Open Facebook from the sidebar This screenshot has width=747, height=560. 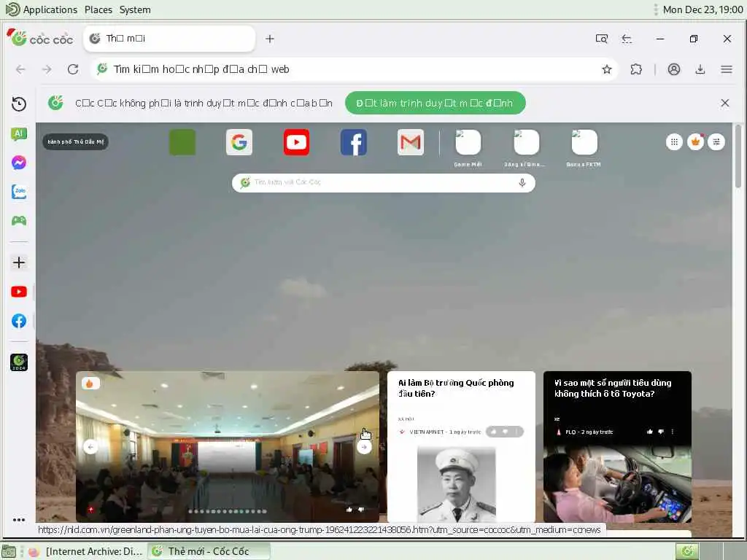click(x=19, y=321)
